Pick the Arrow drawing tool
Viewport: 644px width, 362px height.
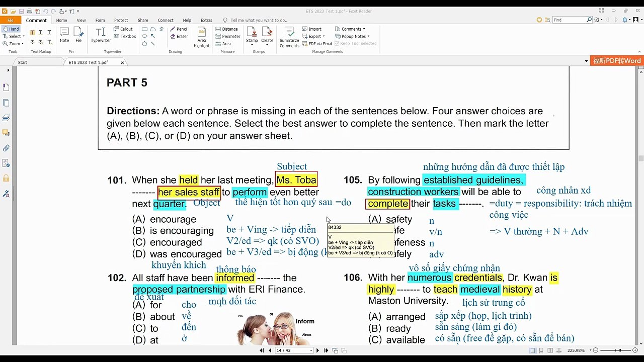coord(153,36)
